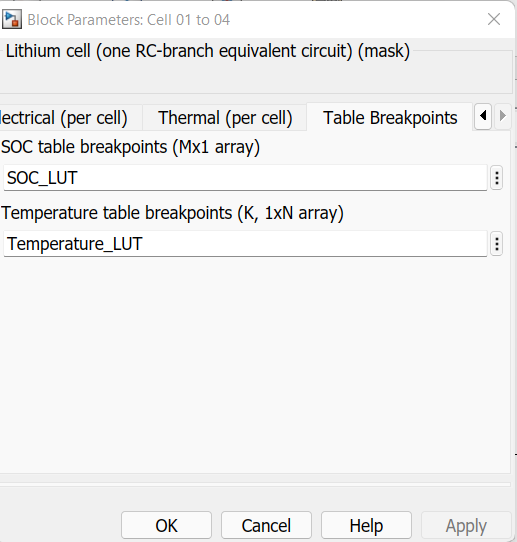Click the Block Parameters: Cell 01 to 04 title
This screenshot has height=542, width=517.
click(129, 20)
